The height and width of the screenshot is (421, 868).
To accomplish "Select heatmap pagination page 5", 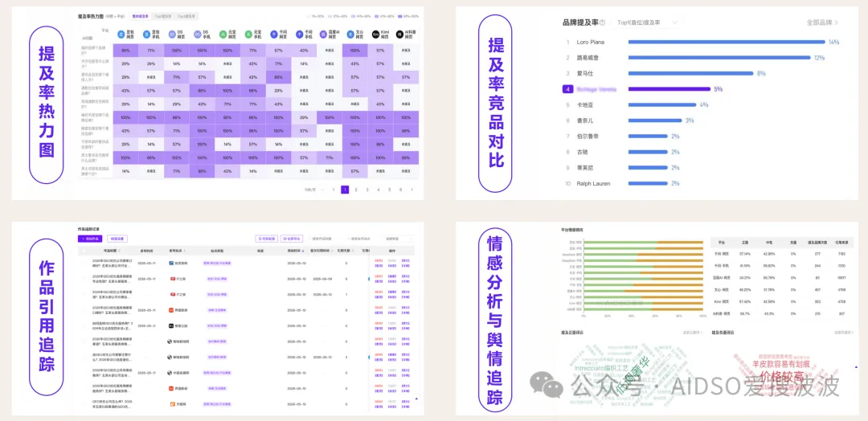I will tap(389, 190).
